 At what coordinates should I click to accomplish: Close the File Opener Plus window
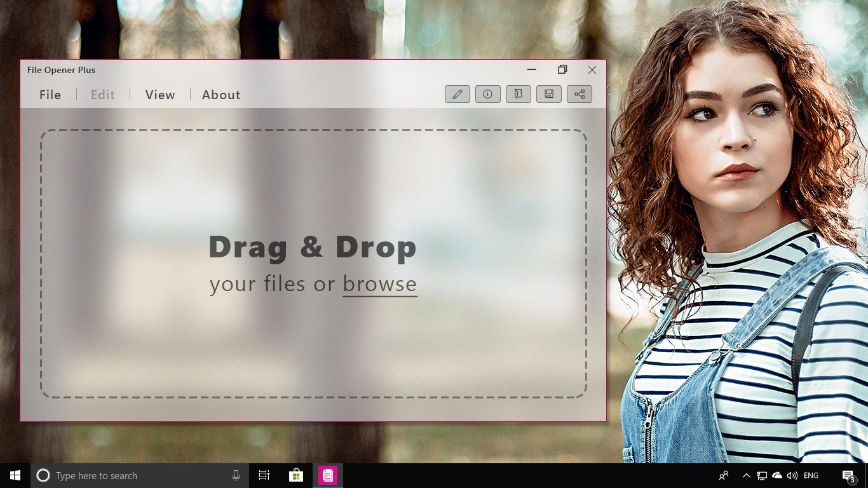(592, 70)
